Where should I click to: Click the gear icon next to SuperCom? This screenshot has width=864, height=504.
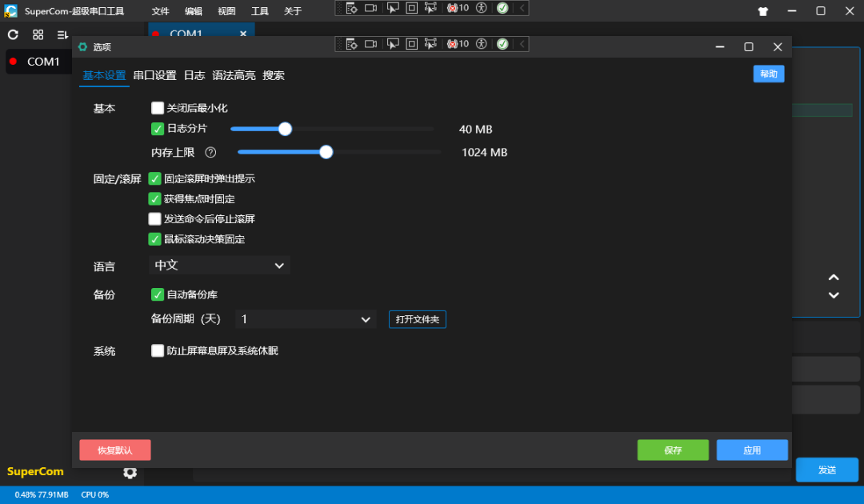[x=130, y=474]
